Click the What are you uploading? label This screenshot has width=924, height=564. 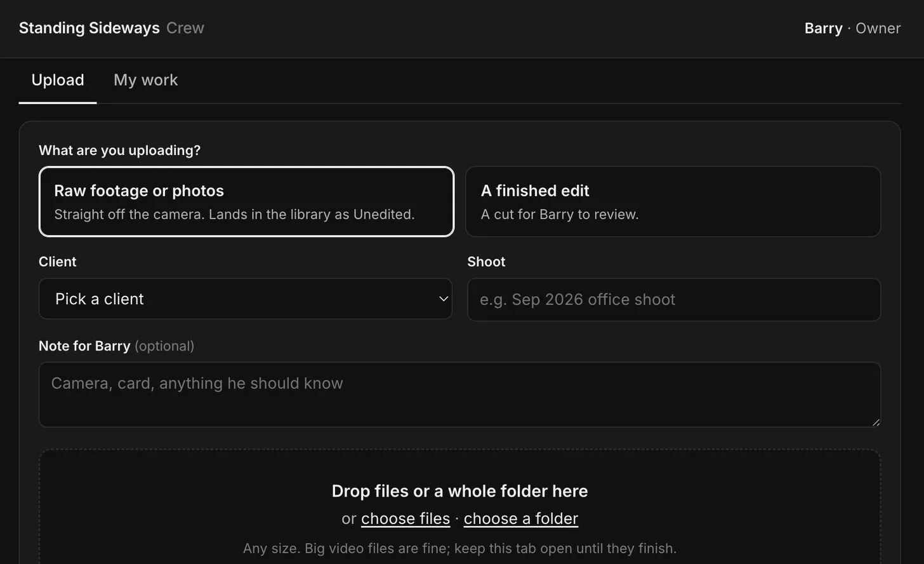click(120, 151)
